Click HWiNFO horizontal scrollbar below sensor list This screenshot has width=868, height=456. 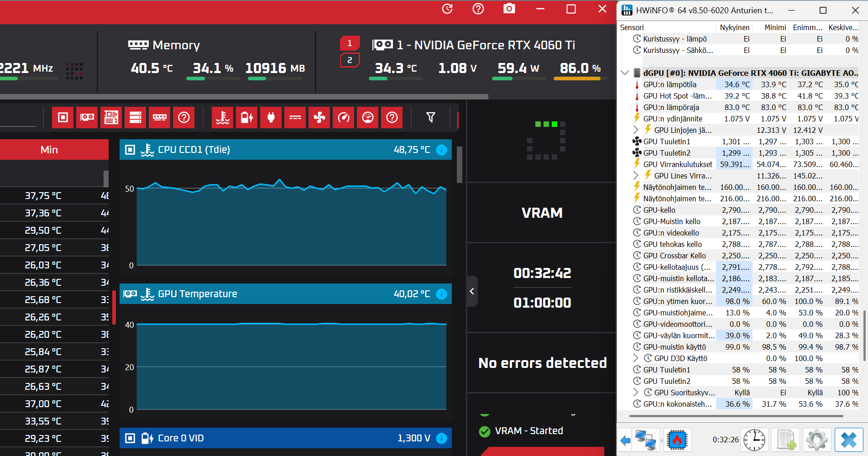coord(736,416)
